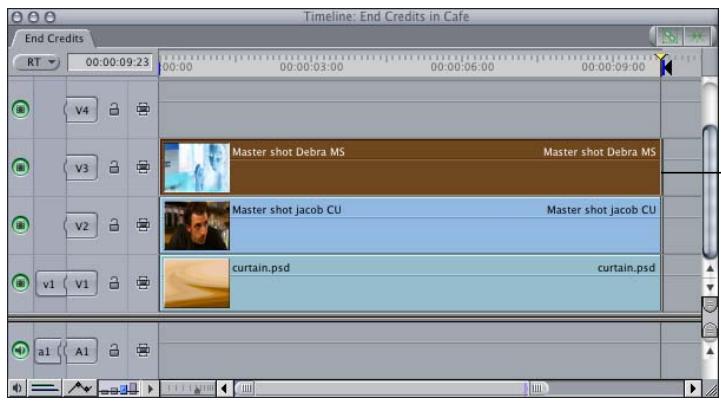Select Master shot Debra MS clip thumbnail
721x401 pixels.
[197, 168]
